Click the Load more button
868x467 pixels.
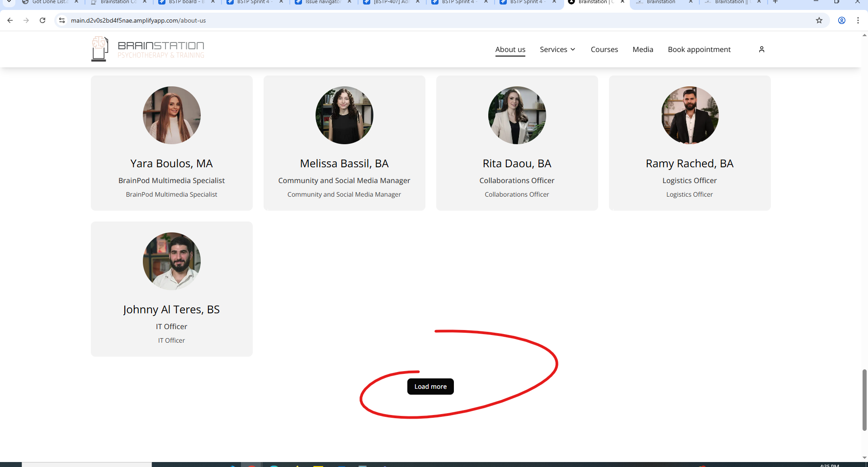430,387
